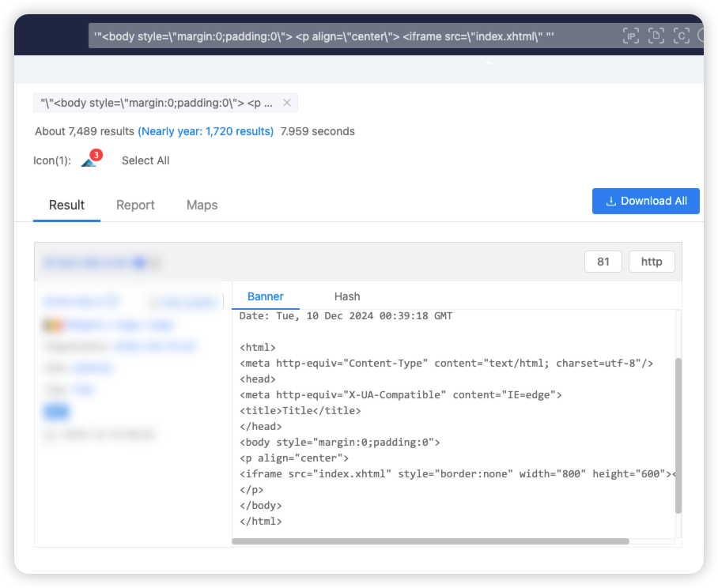Open Nearly year: 1,720 results link
This screenshot has width=718, height=588.
205,132
